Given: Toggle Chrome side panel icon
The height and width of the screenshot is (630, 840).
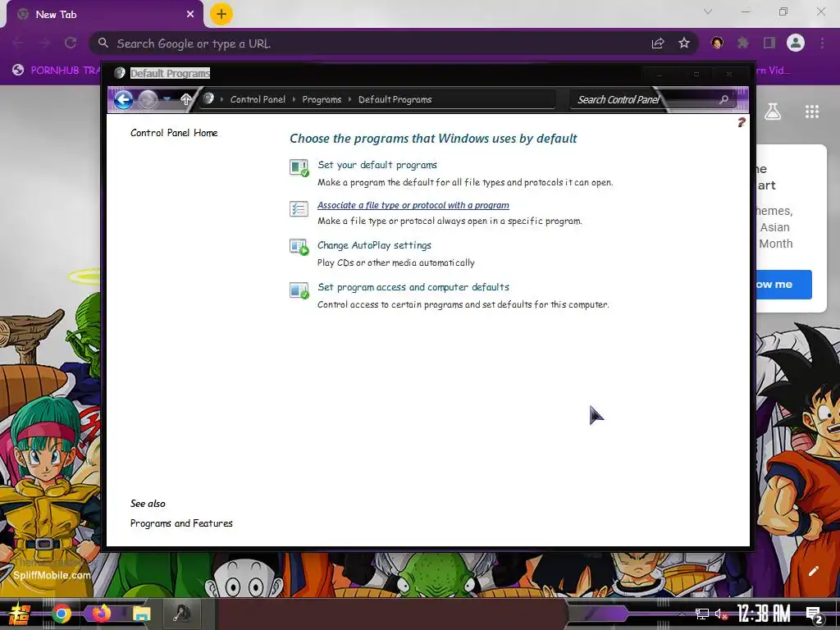Looking at the screenshot, I should (769, 43).
